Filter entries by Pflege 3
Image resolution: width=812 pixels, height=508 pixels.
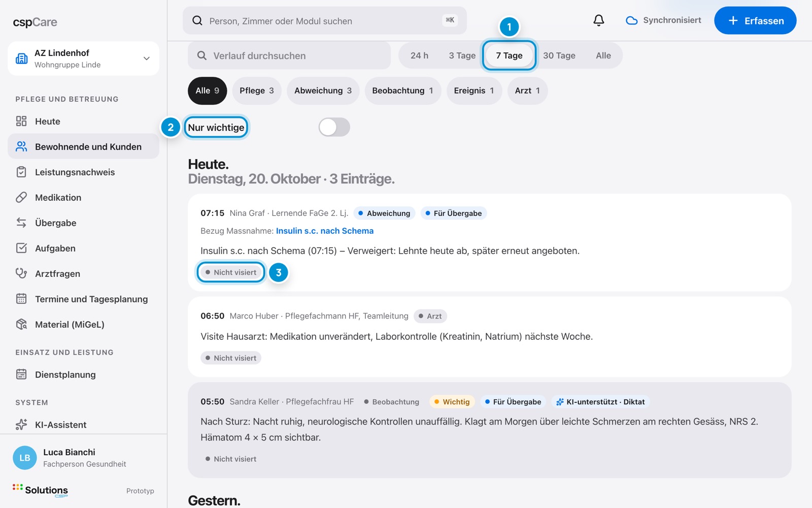256,90
